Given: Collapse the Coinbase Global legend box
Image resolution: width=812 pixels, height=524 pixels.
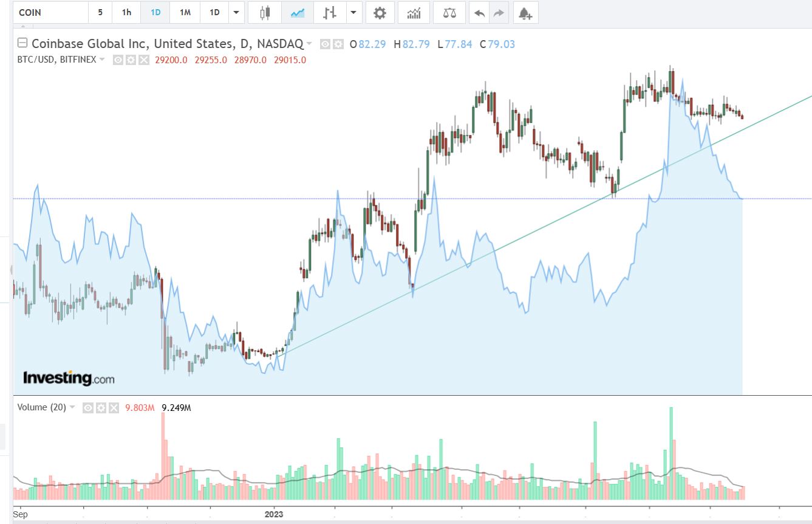Looking at the screenshot, I should pos(22,43).
